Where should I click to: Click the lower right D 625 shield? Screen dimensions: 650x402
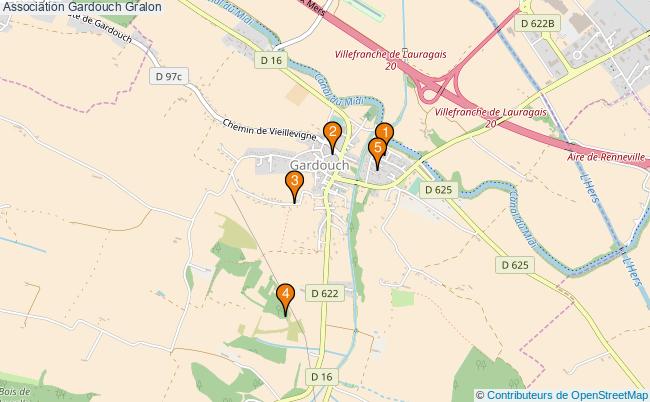515,265
